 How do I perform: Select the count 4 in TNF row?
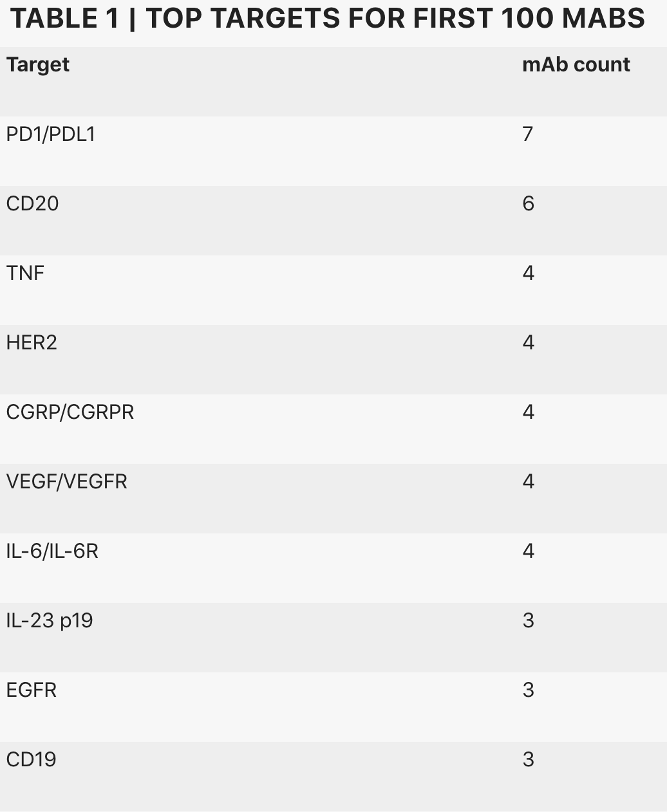coord(529,273)
